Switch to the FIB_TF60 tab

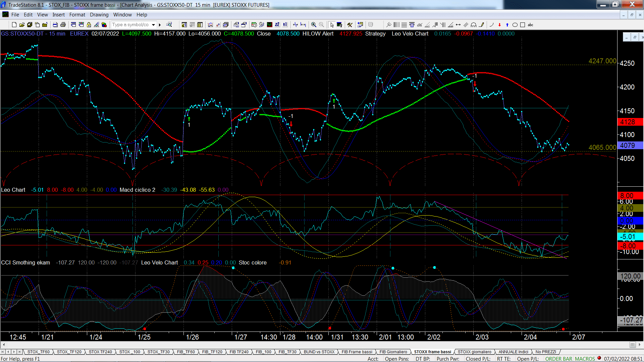(186, 352)
